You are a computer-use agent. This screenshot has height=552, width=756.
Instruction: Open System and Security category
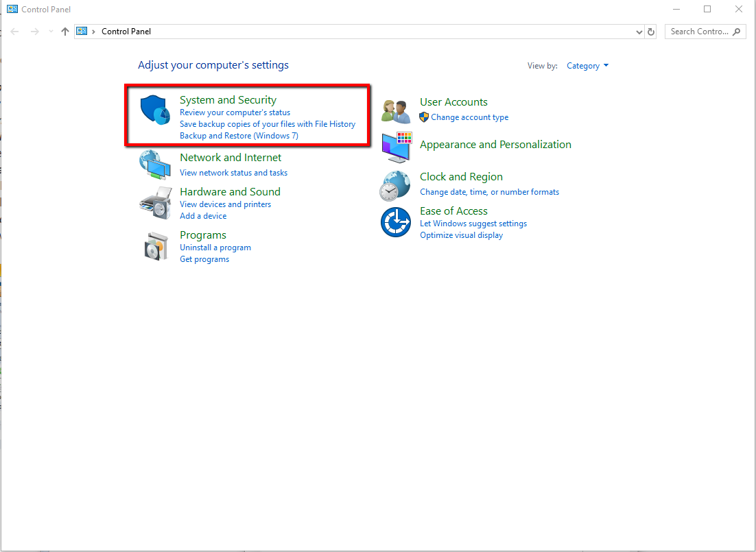[228, 100]
